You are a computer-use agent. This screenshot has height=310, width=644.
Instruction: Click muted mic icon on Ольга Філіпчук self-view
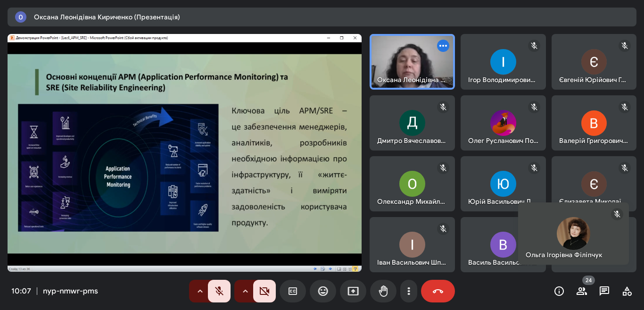(x=617, y=214)
